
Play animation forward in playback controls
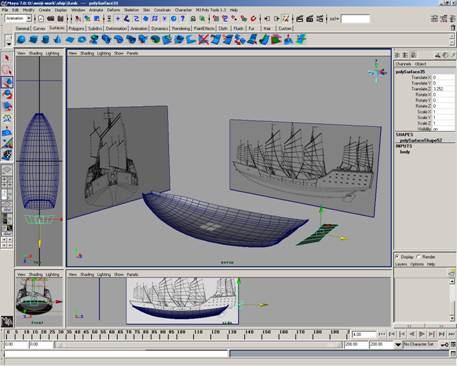421,334
